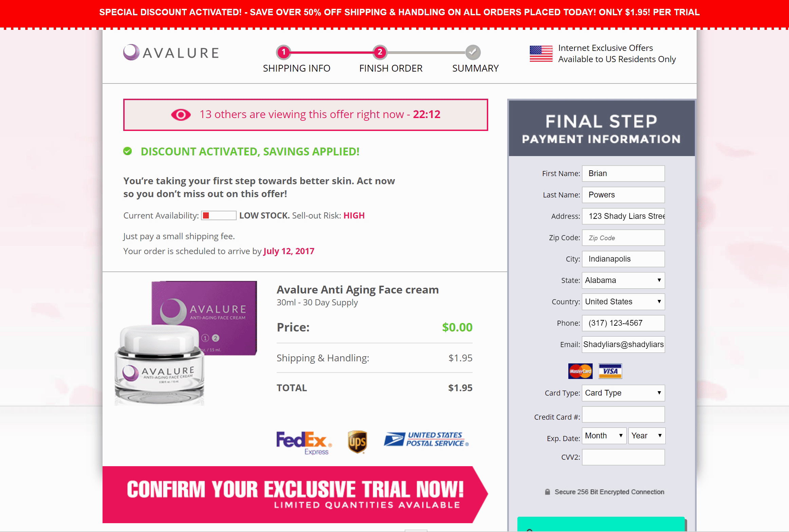The width and height of the screenshot is (789, 532).
Task: Open the Country dropdown
Action: [x=623, y=302]
